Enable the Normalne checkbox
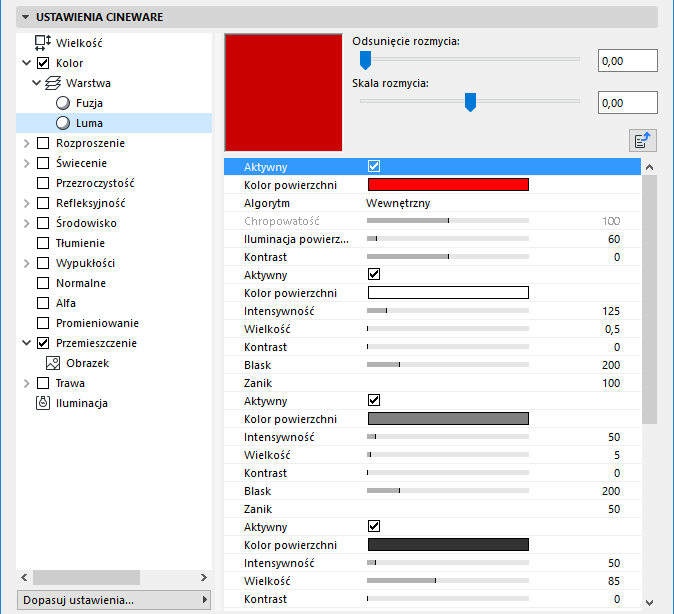 (43, 283)
